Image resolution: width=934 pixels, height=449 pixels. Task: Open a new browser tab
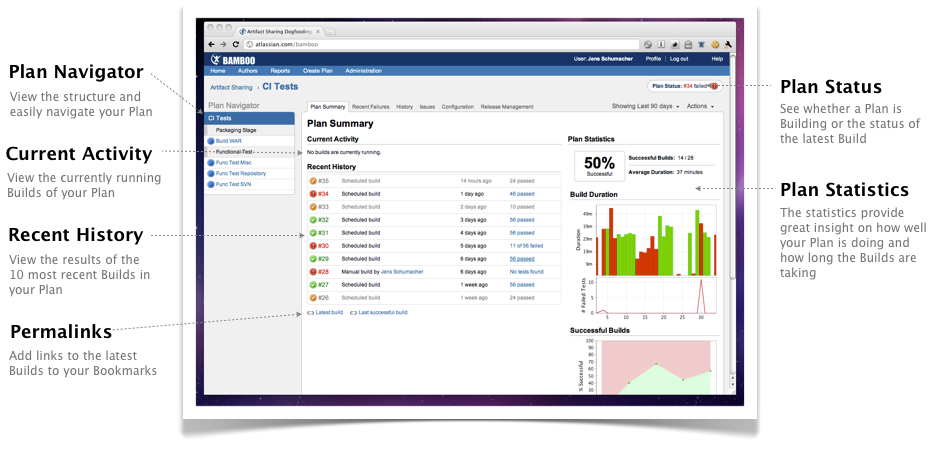click(330, 31)
